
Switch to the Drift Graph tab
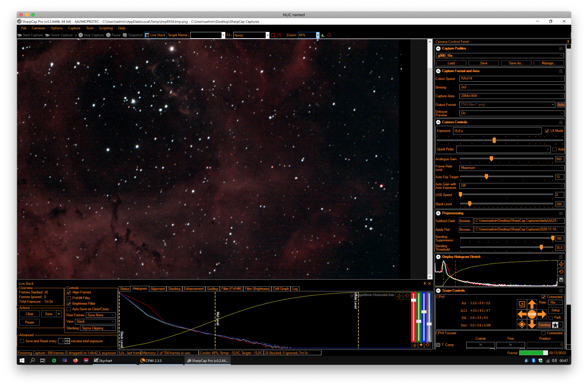pyautogui.click(x=281, y=289)
